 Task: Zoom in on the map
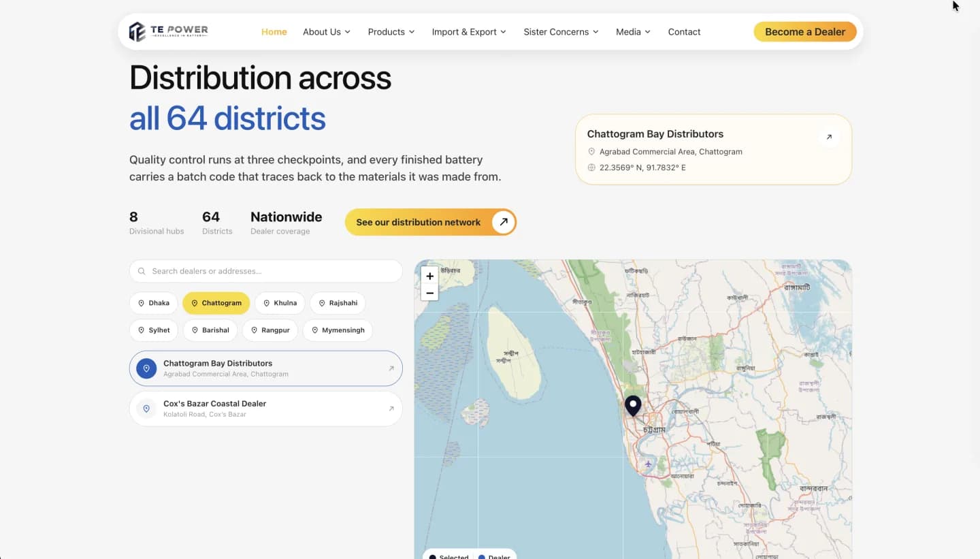[x=429, y=276]
